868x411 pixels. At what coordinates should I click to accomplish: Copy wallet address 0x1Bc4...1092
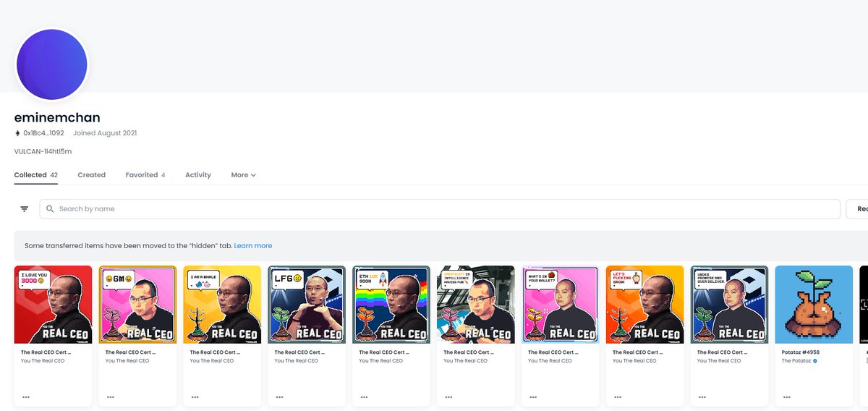click(43, 133)
